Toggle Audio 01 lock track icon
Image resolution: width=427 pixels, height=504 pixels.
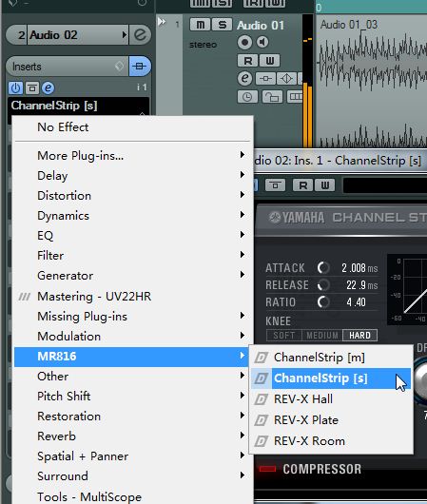[272, 96]
